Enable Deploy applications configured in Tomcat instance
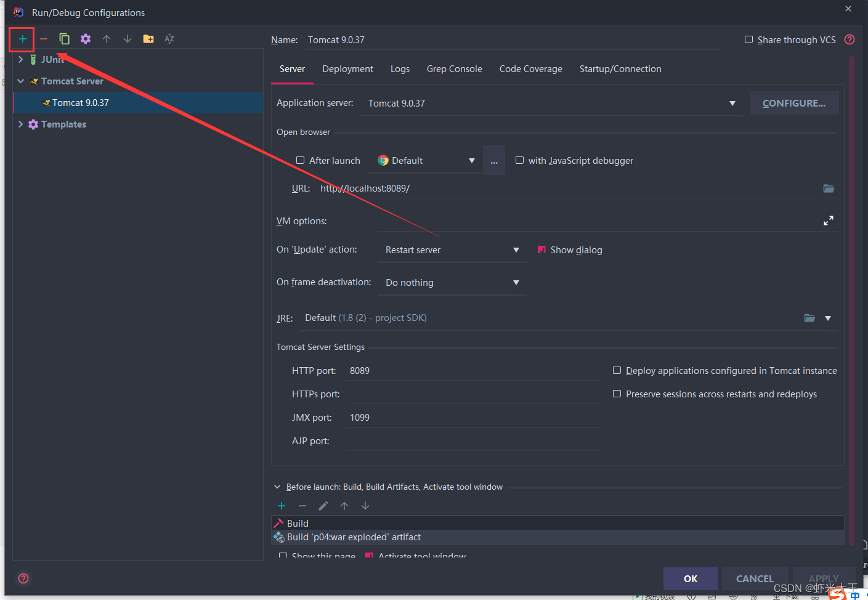This screenshot has width=868, height=600. coord(617,370)
